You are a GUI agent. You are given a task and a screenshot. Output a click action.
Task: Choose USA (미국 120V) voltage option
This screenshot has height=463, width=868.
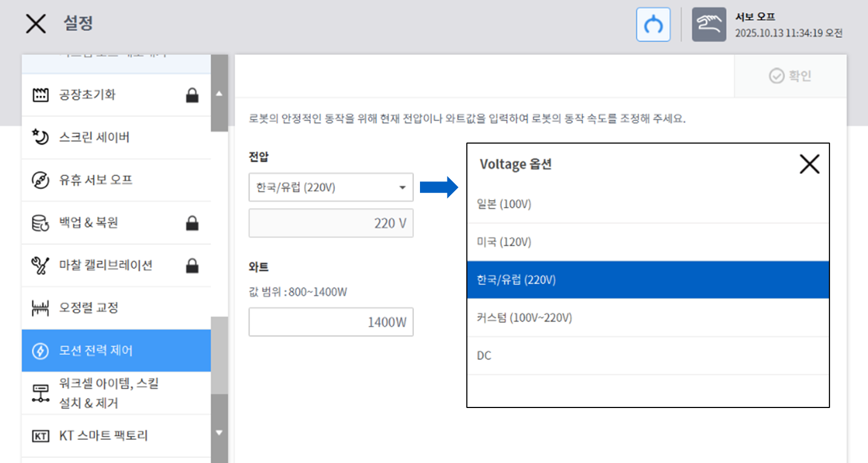(648, 242)
